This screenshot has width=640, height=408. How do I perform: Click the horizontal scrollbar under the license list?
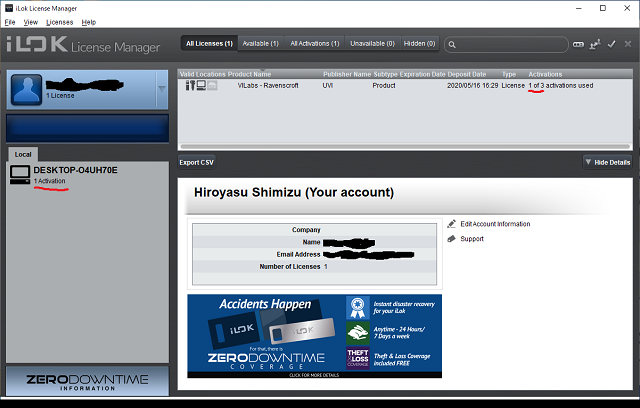coord(405,146)
